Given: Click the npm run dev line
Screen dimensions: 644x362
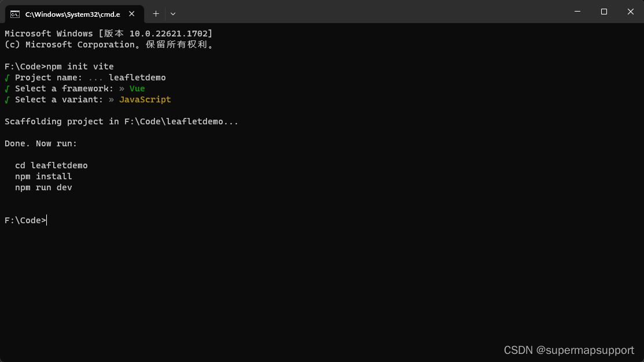Looking at the screenshot, I should [x=43, y=187].
